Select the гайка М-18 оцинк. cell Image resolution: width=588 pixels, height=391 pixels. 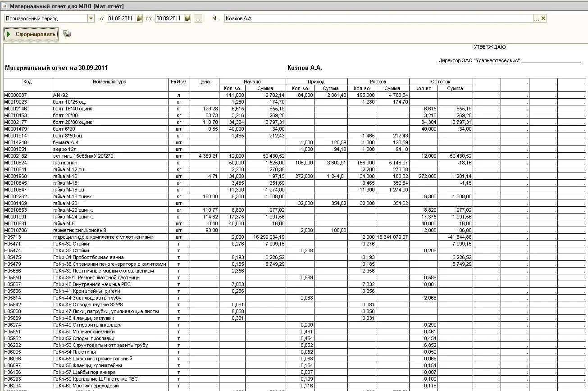point(110,196)
